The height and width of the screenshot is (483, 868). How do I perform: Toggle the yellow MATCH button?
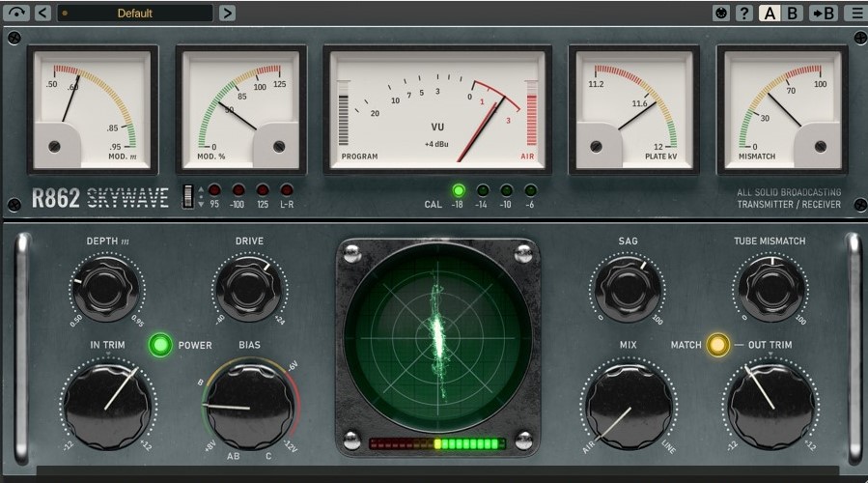coord(717,345)
